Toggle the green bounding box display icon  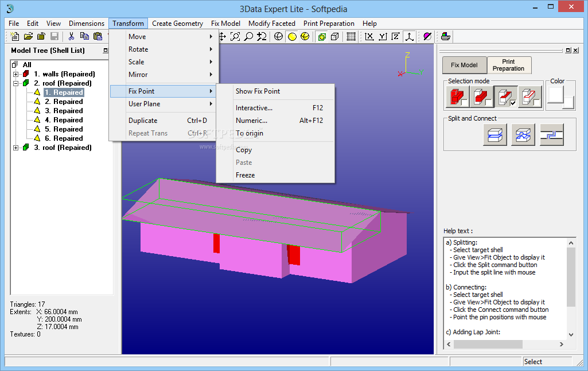[x=322, y=36]
